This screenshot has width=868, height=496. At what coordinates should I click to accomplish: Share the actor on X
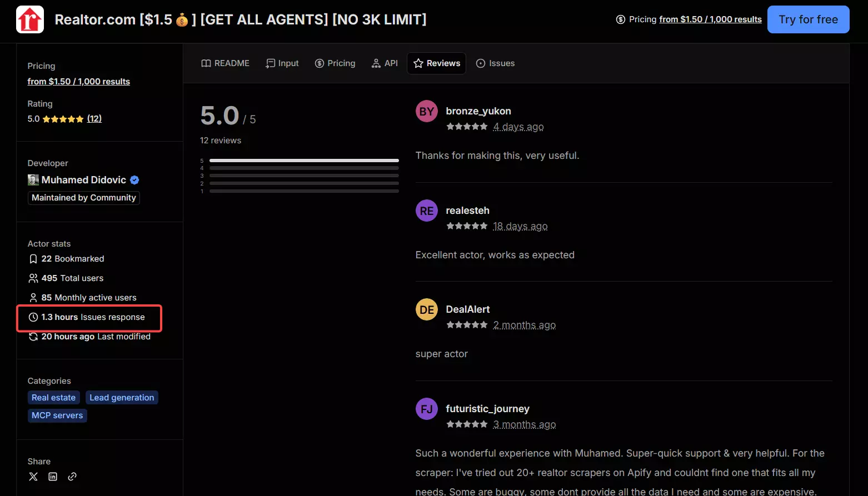point(33,477)
